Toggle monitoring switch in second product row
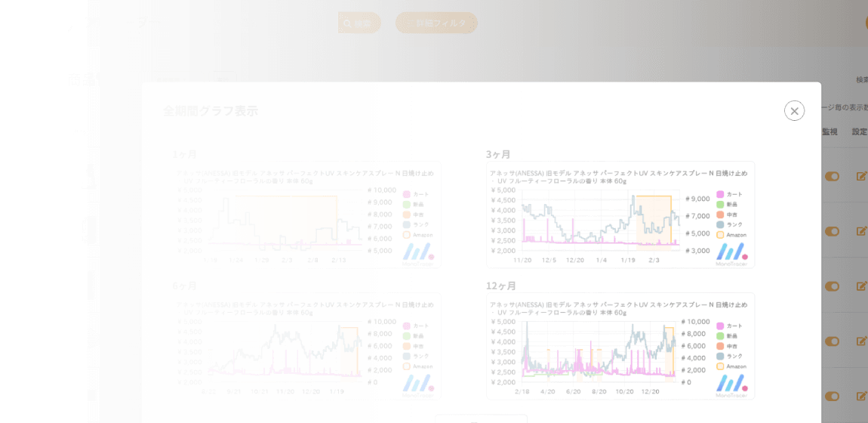868x423 pixels. 832,231
